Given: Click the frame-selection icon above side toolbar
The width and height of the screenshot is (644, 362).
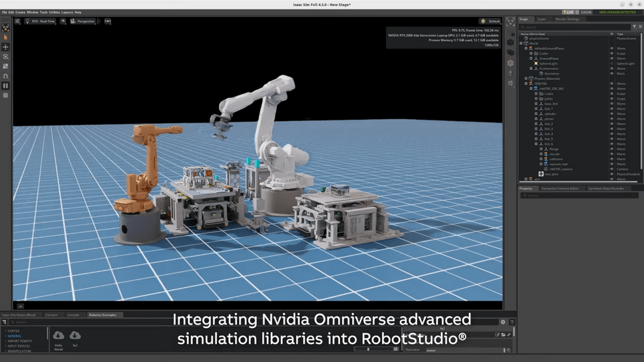Looking at the screenshot, I should tap(510, 22).
